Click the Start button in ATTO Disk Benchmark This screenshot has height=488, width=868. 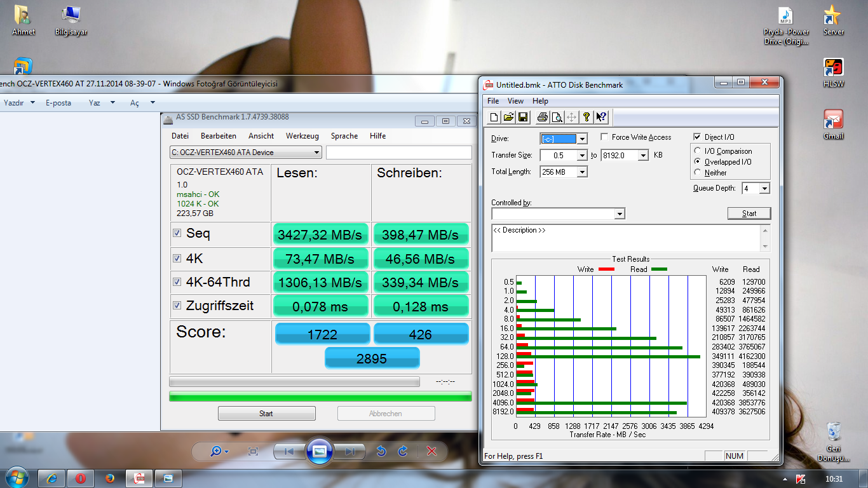click(749, 213)
